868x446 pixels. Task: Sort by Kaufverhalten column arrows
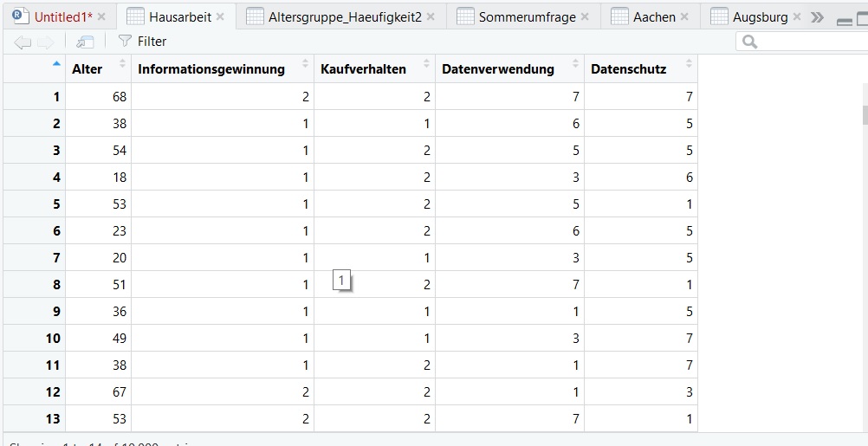[x=426, y=65]
